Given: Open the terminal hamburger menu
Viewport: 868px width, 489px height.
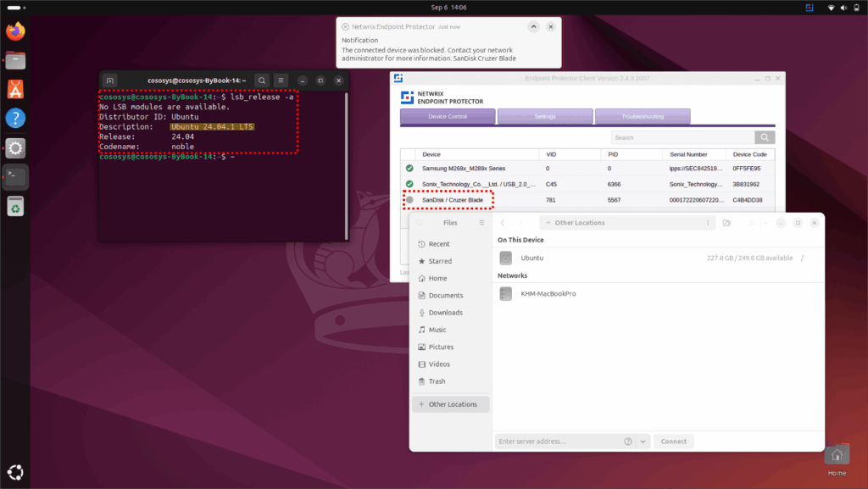Looking at the screenshot, I should pos(281,81).
